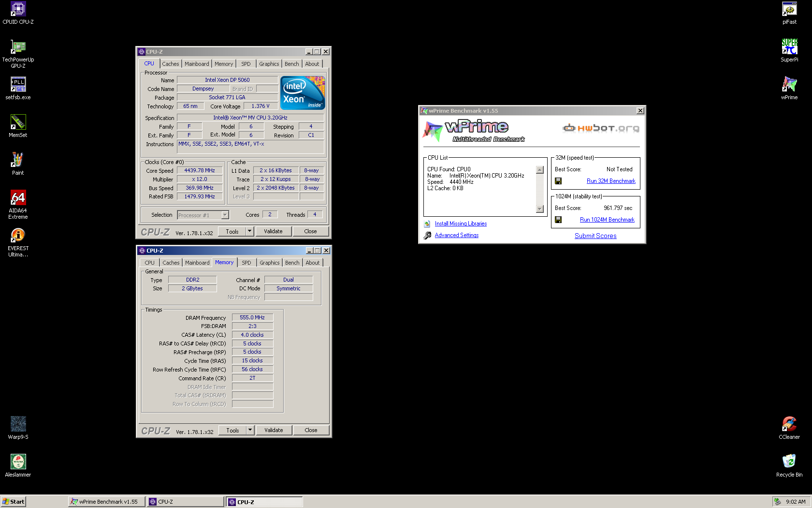This screenshot has width=812, height=508.
Task: Switch to first CPU-Z taskbar button
Action: point(186,502)
